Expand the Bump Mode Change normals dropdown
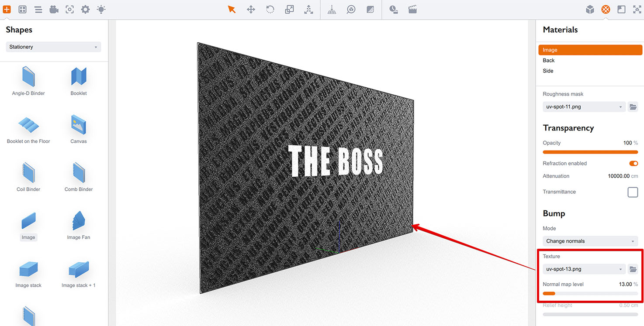Image resolution: width=644 pixels, height=326 pixels. coord(590,241)
